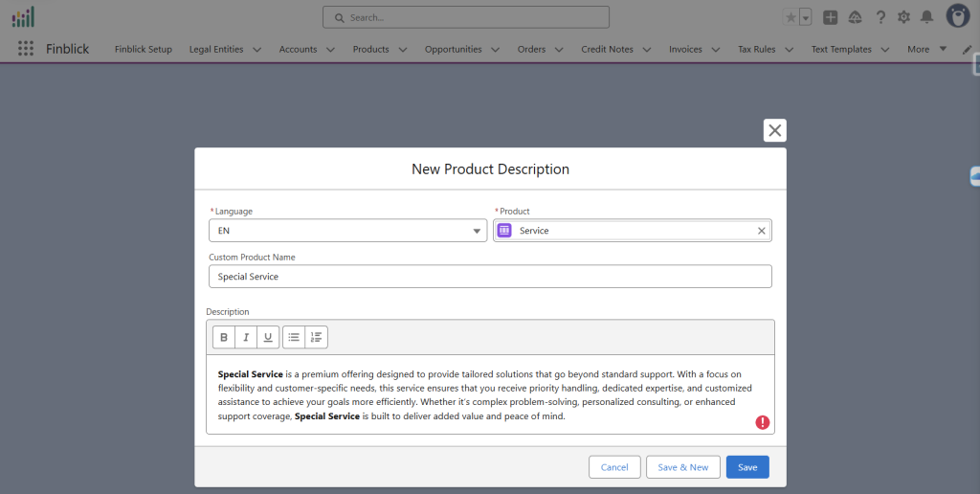The image size is (980, 494).
Task: Click the notifications bell icon
Action: point(926,17)
